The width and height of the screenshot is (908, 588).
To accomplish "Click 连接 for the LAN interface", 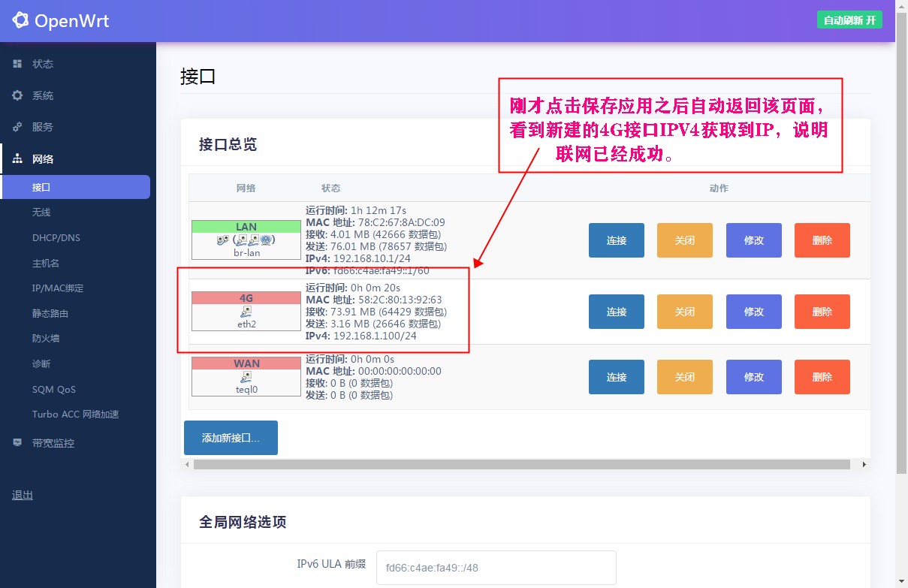I will tap(617, 240).
